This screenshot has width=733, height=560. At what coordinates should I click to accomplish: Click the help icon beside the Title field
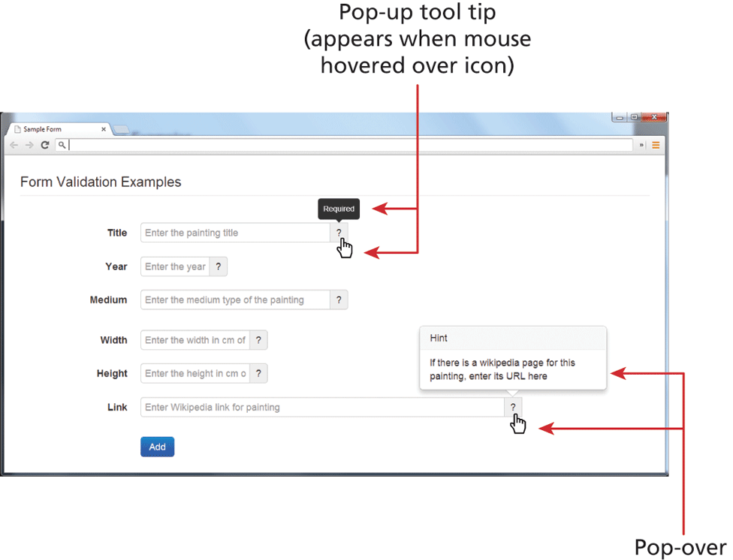339,233
